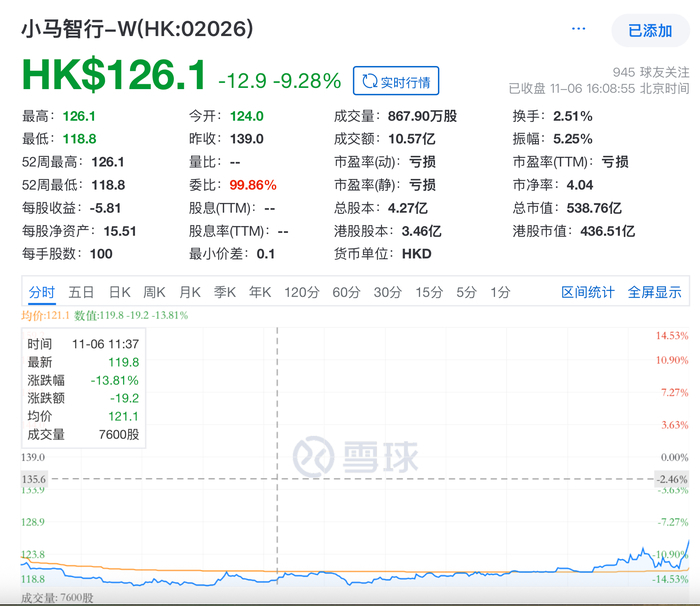The height and width of the screenshot is (606, 700).
Task: Select the 月K monthly chart tab
Action: tap(189, 292)
